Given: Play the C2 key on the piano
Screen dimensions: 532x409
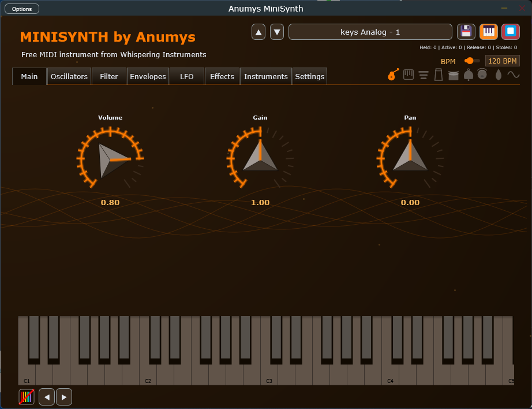Looking at the screenshot, I should click(x=148, y=374).
